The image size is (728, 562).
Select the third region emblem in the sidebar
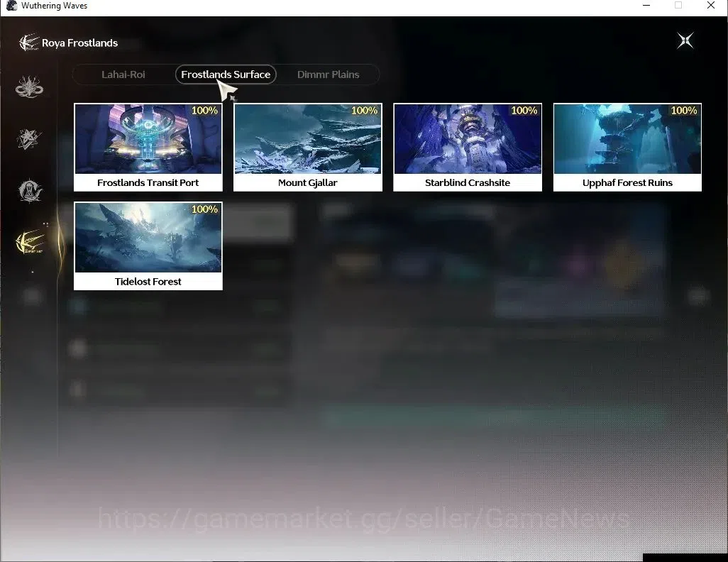pyautogui.click(x=31, y=190)
